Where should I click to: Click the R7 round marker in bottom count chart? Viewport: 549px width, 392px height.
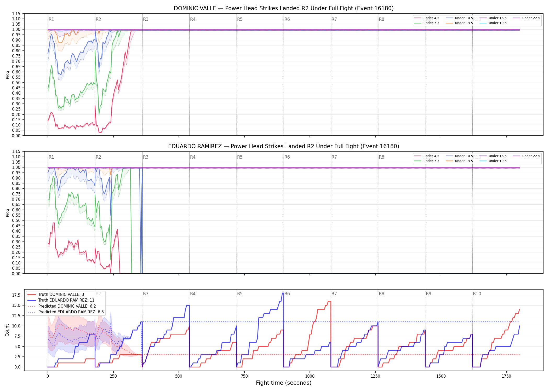334,294
